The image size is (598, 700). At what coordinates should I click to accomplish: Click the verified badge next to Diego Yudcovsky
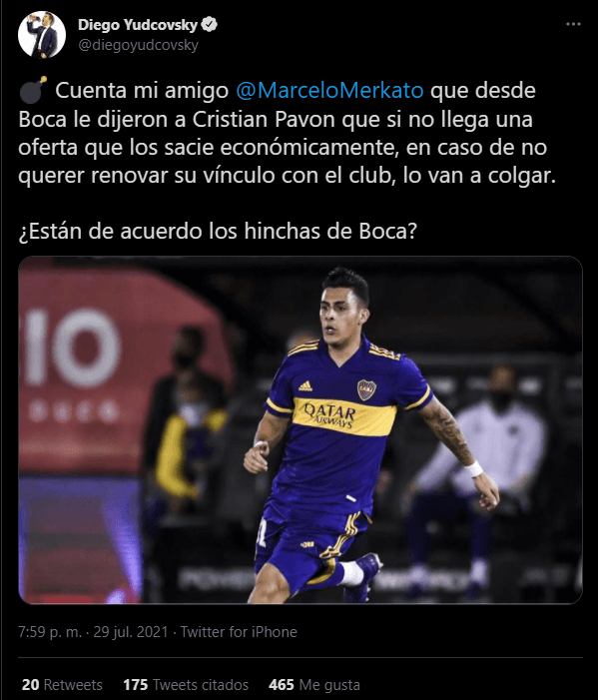click(x=210, y=25)
